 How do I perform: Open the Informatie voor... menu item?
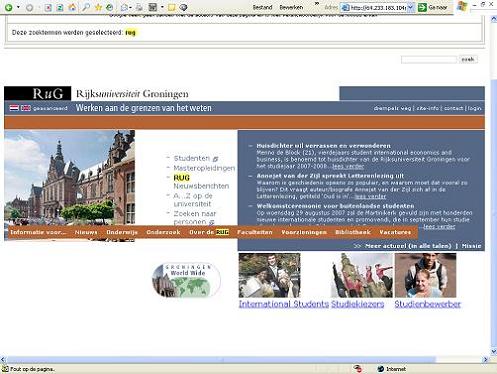38,232
